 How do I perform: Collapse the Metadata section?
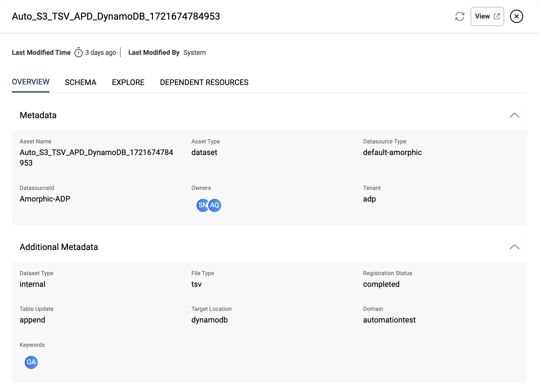[x=514, y=115]
